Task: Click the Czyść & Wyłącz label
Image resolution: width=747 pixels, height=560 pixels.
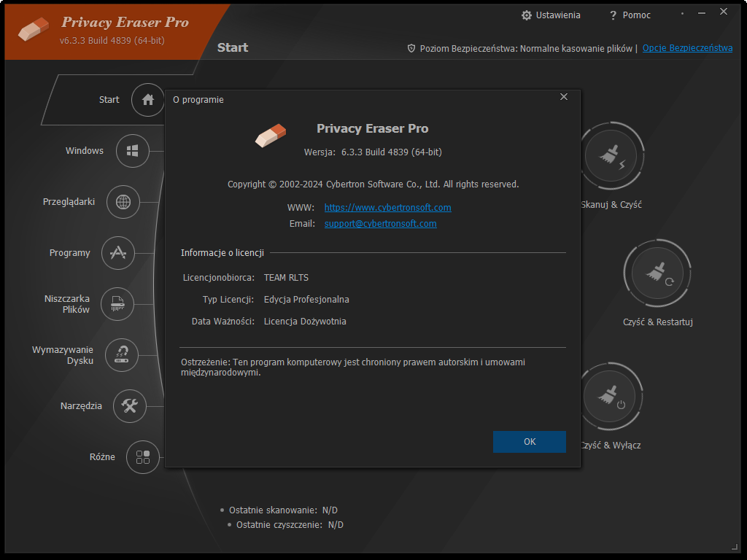Action: click(611, 446)
